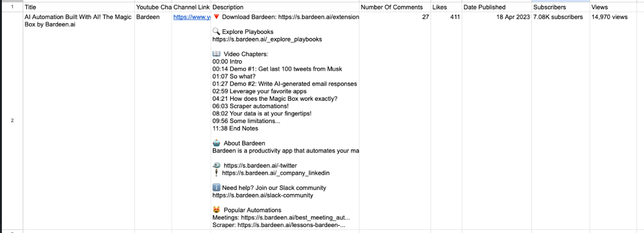Viewport: 644px width, 233px height.
Task: Select row 2 header number
Action: point(12,121)
